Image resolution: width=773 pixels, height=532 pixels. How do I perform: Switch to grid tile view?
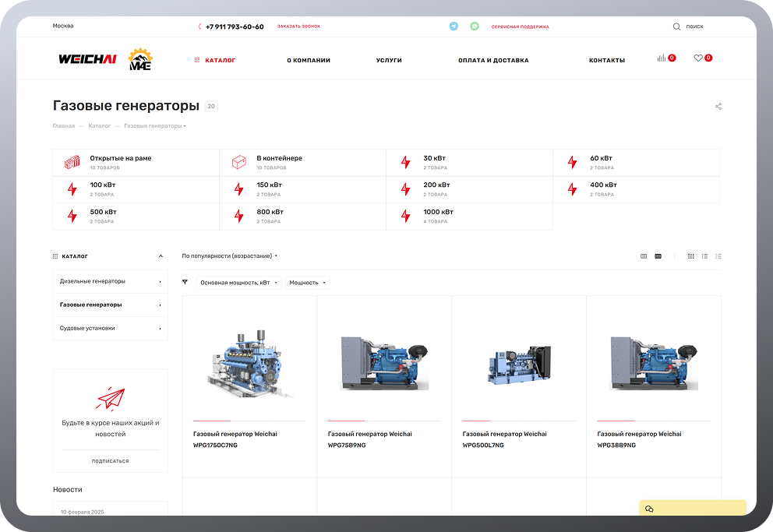[x=691, y=256]
